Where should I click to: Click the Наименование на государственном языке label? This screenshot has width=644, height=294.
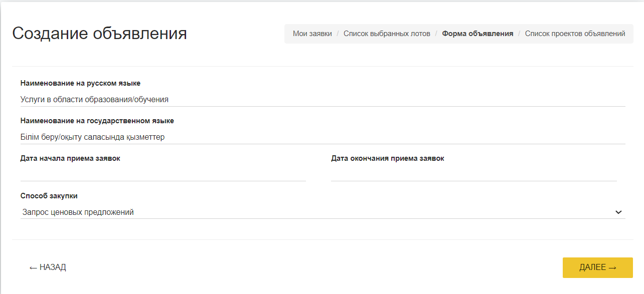pos(97,121)
